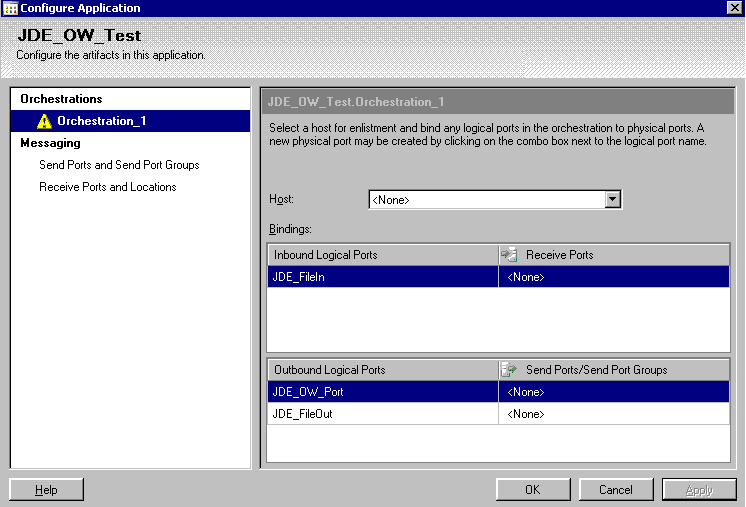This screenshot has height=507, width=746.
Task: Select the JDE_FileOut outbound logical port
Action: (383, 414)
